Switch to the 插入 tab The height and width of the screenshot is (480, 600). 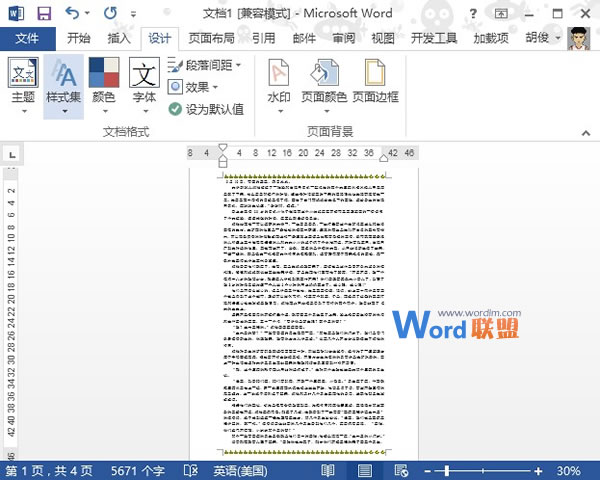pyautogui.click(x=119, y=38)
